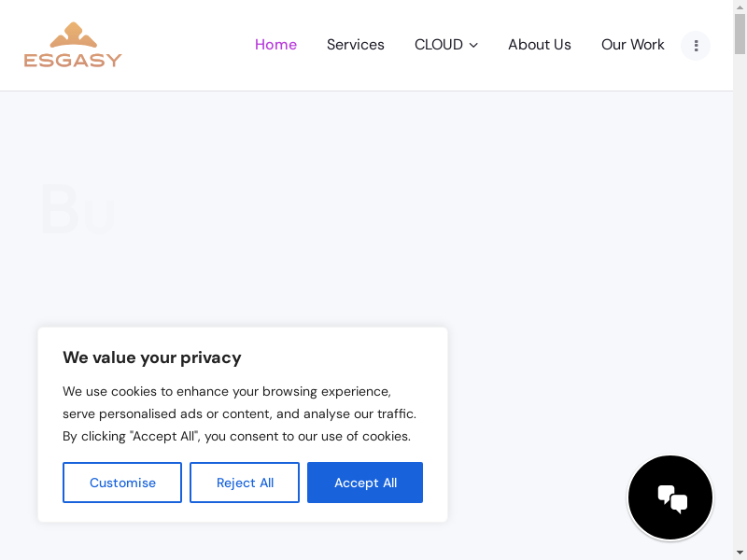Expand the CLOUD dropdown chevron

(473, 45)
